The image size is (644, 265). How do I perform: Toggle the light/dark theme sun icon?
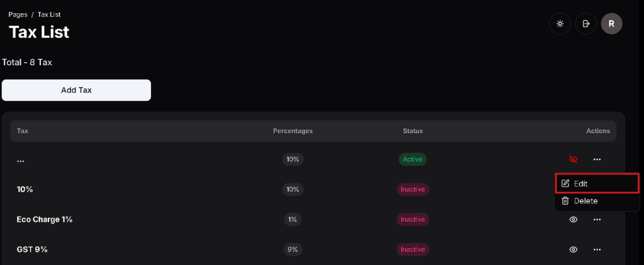[560, 24]
